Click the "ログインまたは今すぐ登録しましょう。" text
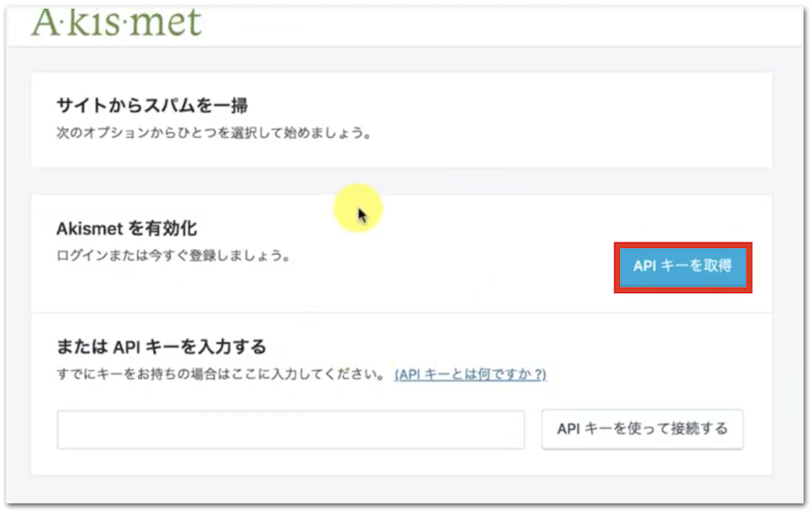 click(x=172, y=256)
